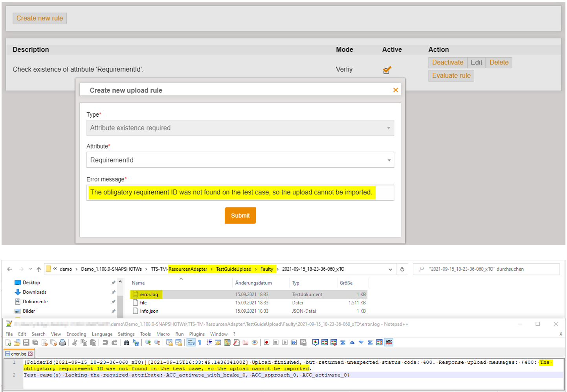
Task: Open the Encoding menu in Notepad++
Action: [76, 334]
